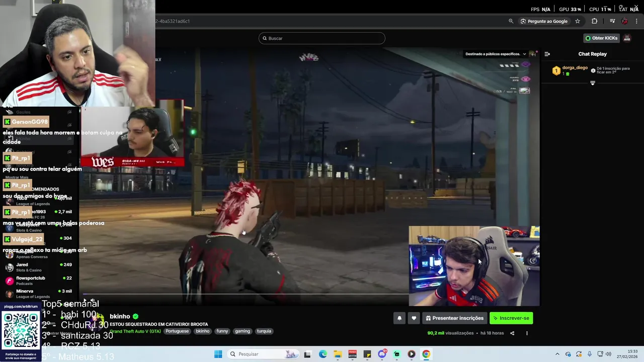The image size is (644, 362).
Task: Click the notification bell for bkinho
Action: pos(399,318)
